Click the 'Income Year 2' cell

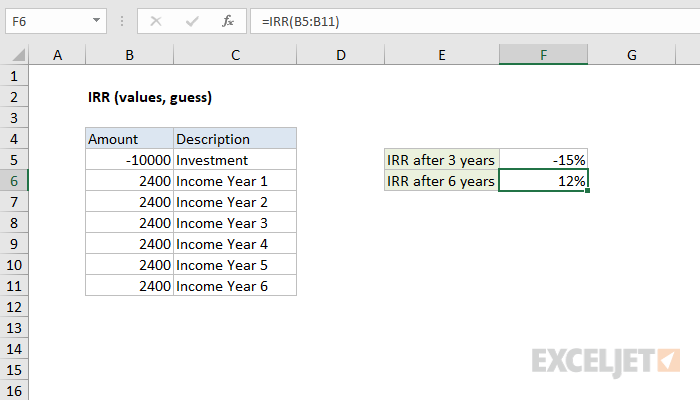[235, 202]
